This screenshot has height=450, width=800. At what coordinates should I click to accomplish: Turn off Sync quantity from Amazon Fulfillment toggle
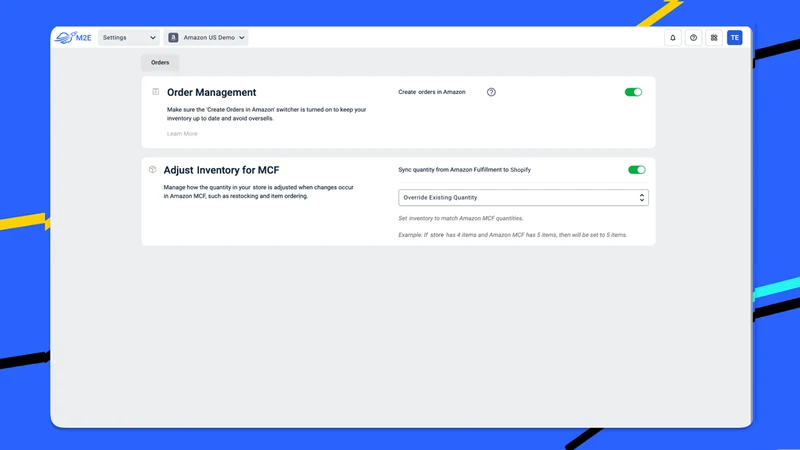pyautogui.click(x=637, y=169)
